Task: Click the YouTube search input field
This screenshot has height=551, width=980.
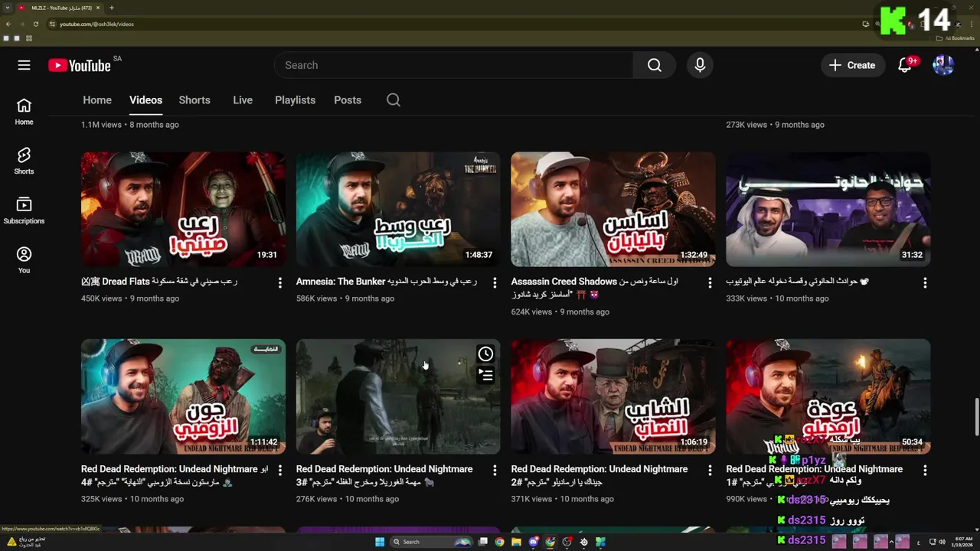Action: [453, 65]
